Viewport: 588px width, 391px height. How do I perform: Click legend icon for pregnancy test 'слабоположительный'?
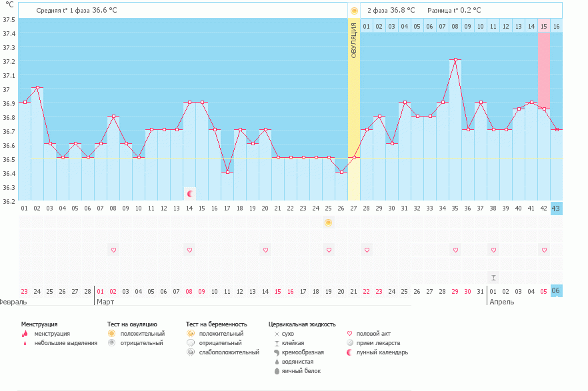coord(191,352)
